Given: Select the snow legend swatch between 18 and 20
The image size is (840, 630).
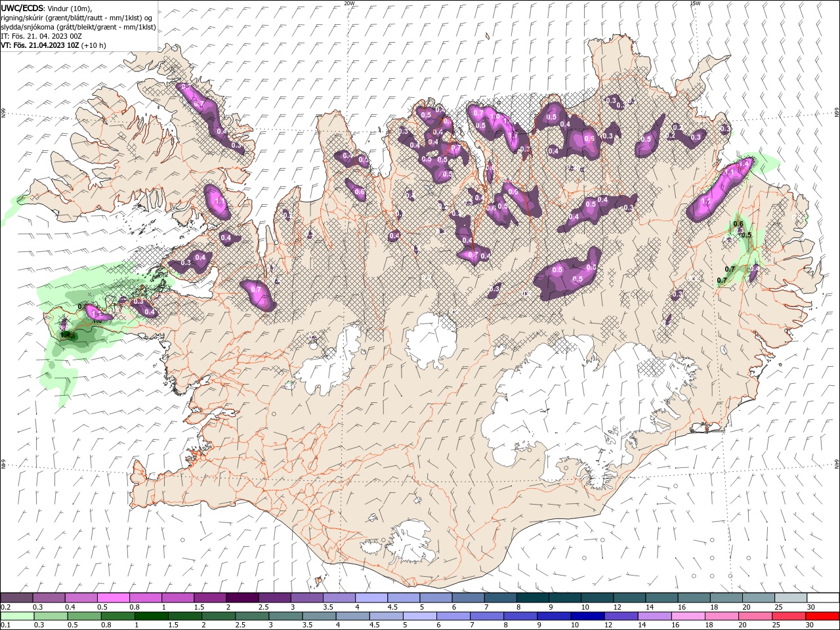Looking at the screenshot, I should point(726,598).
